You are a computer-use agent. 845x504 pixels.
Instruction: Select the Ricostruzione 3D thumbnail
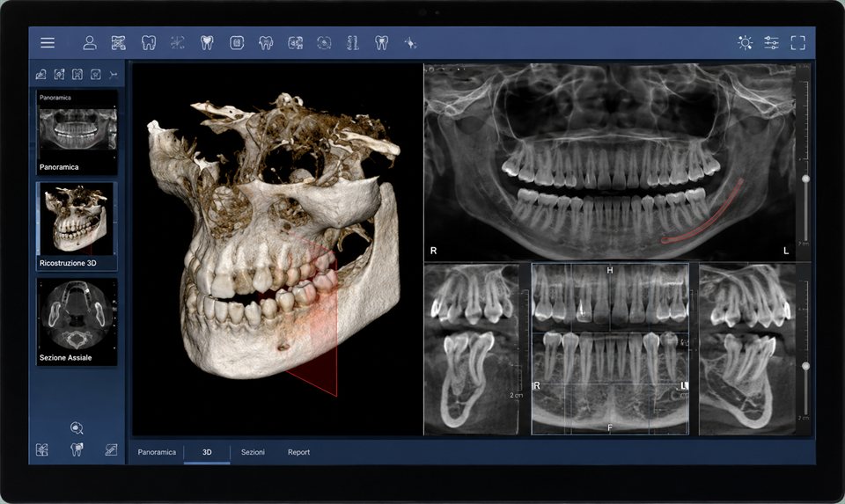click(77, 226)
